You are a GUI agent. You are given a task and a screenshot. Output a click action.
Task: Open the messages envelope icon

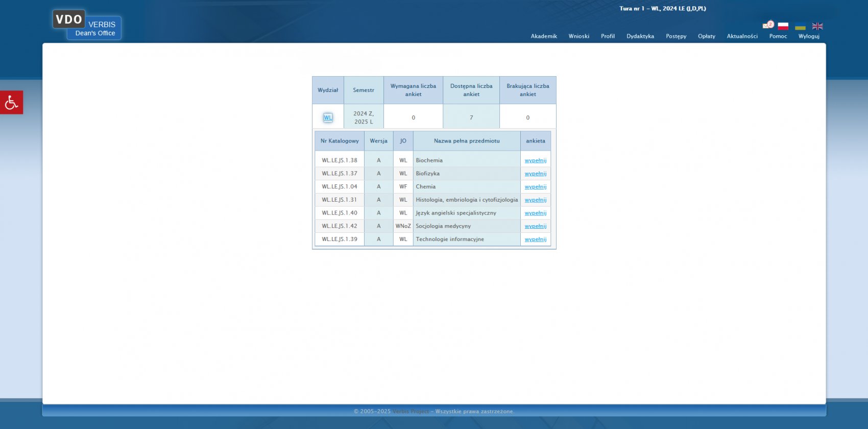[767, 25]
